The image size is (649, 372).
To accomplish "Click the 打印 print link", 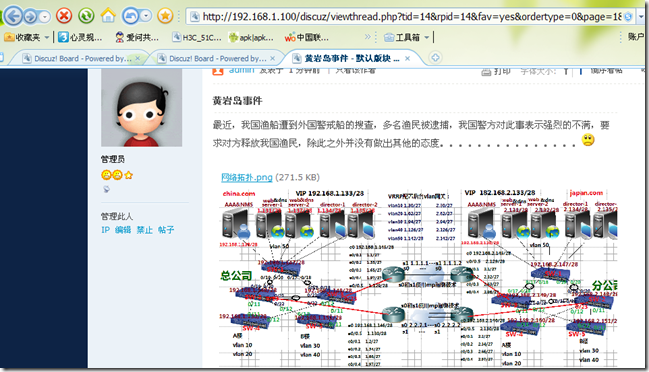I will coord(496,71).
